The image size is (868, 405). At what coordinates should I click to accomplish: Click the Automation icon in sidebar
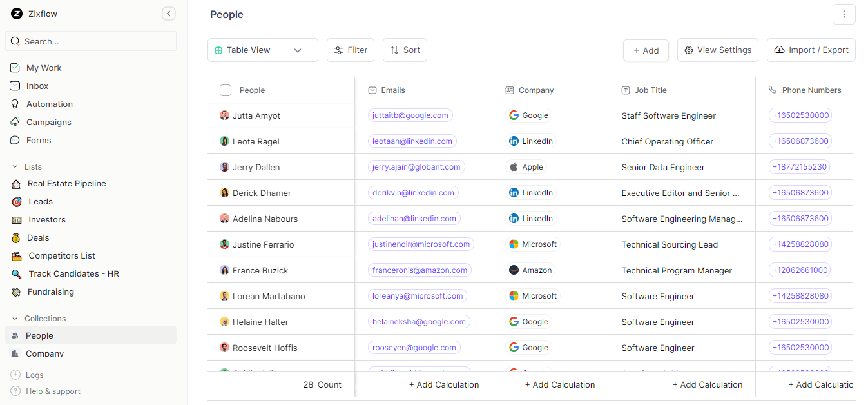[x=15, y=104]
